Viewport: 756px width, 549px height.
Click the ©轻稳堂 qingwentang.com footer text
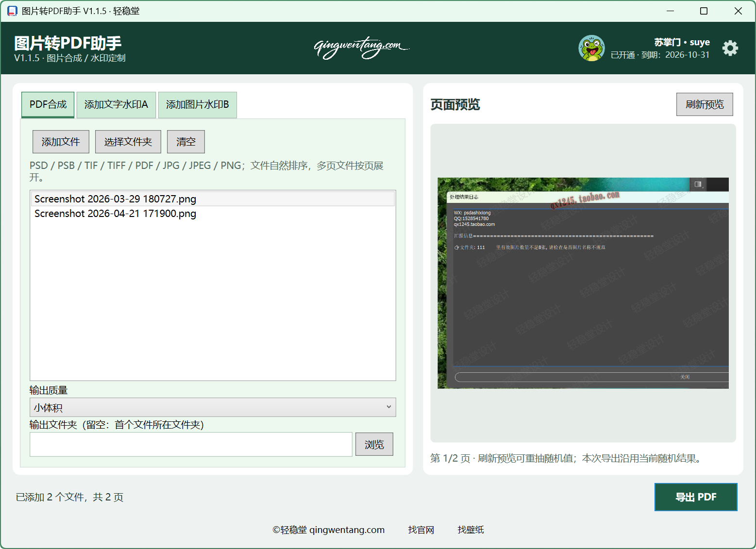329,530
